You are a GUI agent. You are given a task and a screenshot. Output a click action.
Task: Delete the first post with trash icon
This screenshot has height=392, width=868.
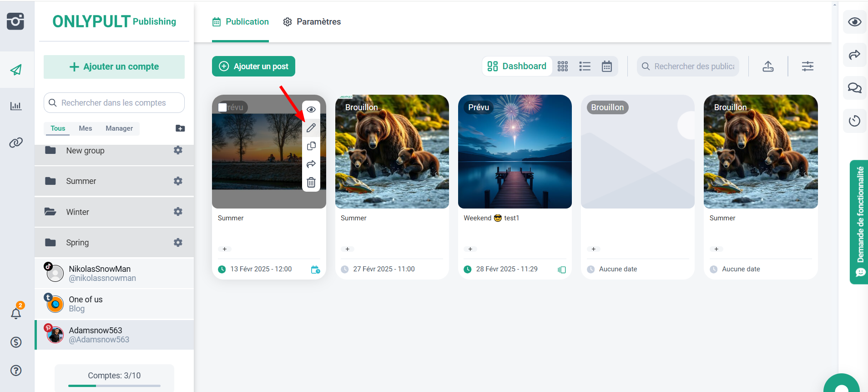point(311,182)
